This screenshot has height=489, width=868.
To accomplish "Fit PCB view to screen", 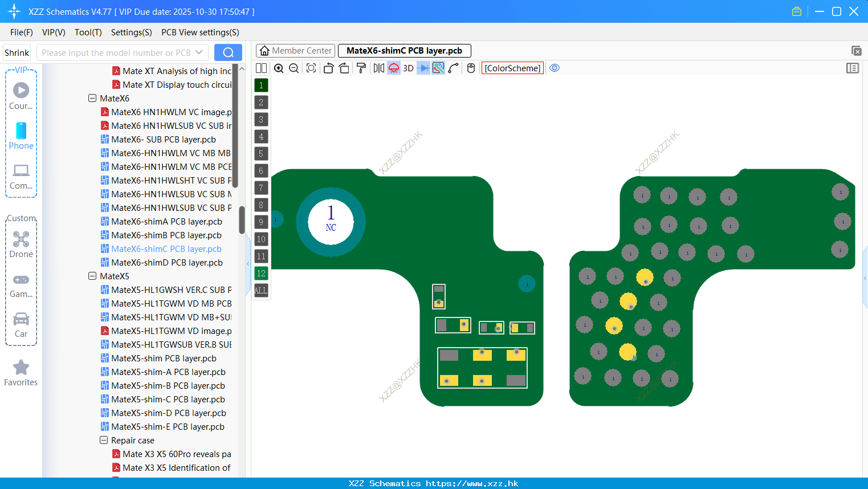I will coord(311,68).
